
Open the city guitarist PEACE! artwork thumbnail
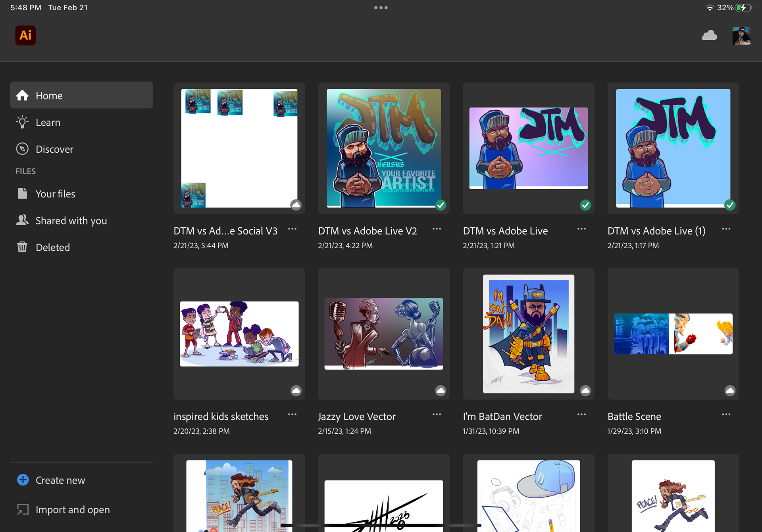click(x=239, y=493)
